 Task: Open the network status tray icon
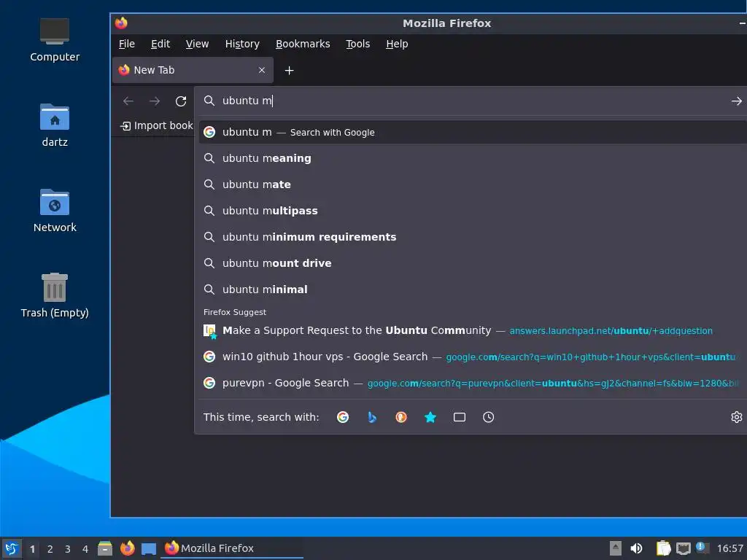click(683, 548)
